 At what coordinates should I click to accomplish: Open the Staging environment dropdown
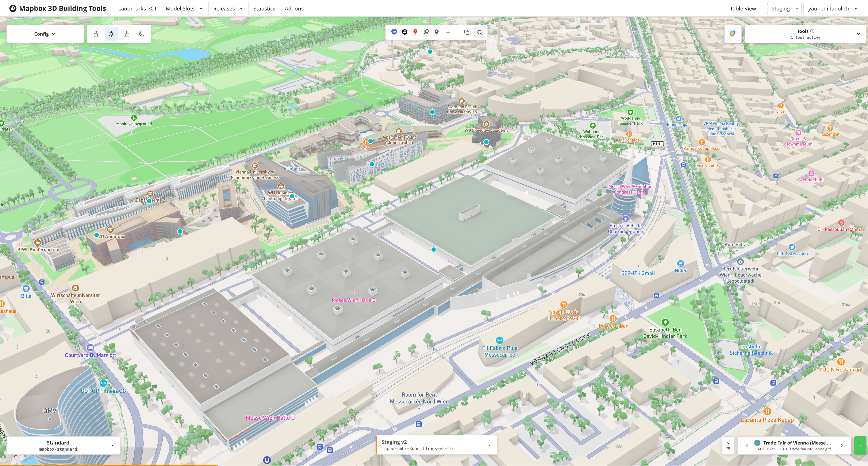tap(784, 8)
